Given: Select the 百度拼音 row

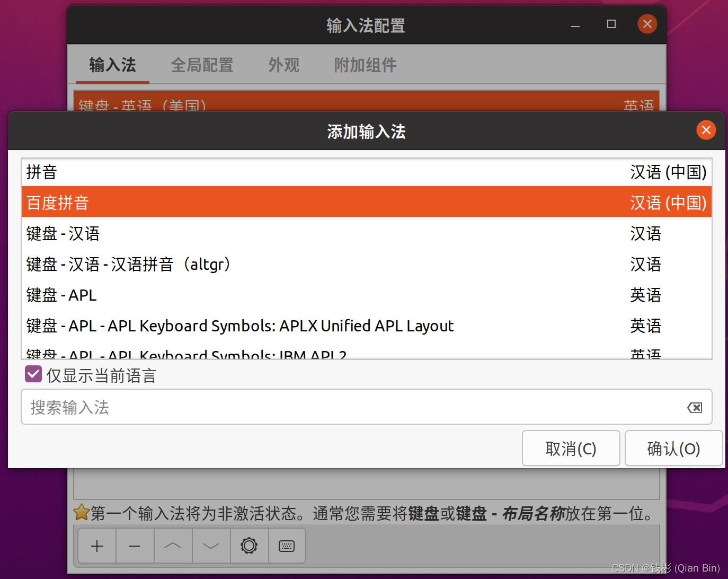Looking at the screenshot, I should [x=367, y=202].
